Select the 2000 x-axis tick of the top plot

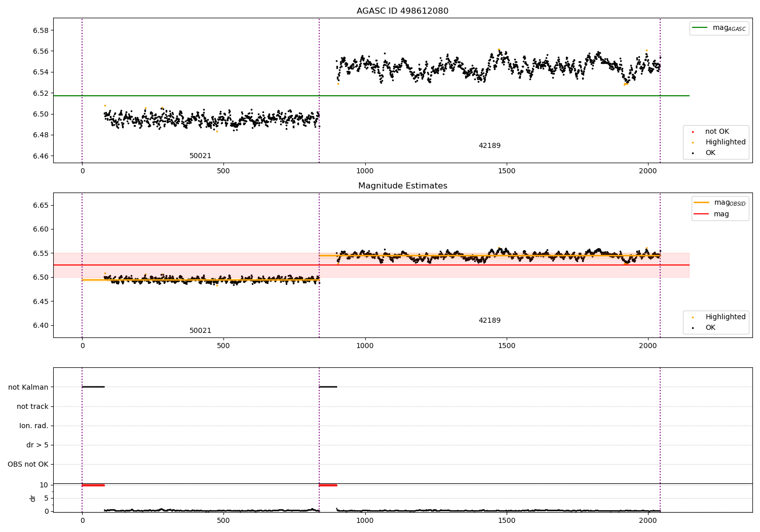[x=648, y=171]
